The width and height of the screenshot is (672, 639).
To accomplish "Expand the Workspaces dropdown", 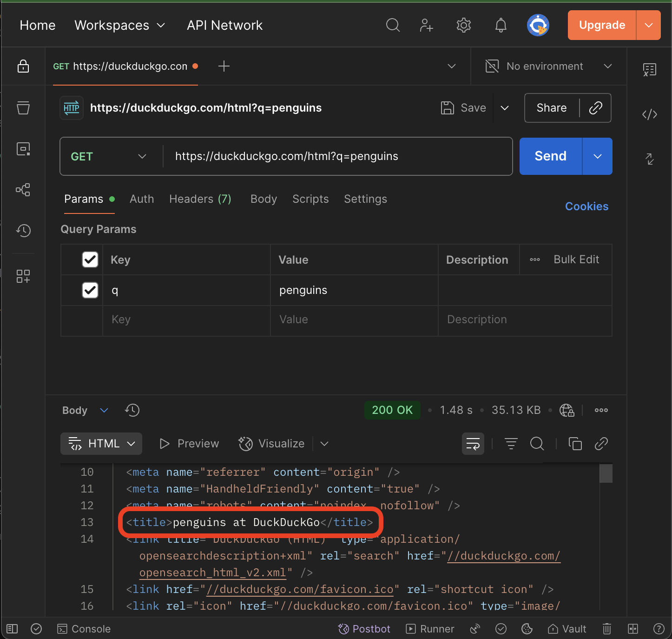I will [120, 25].
